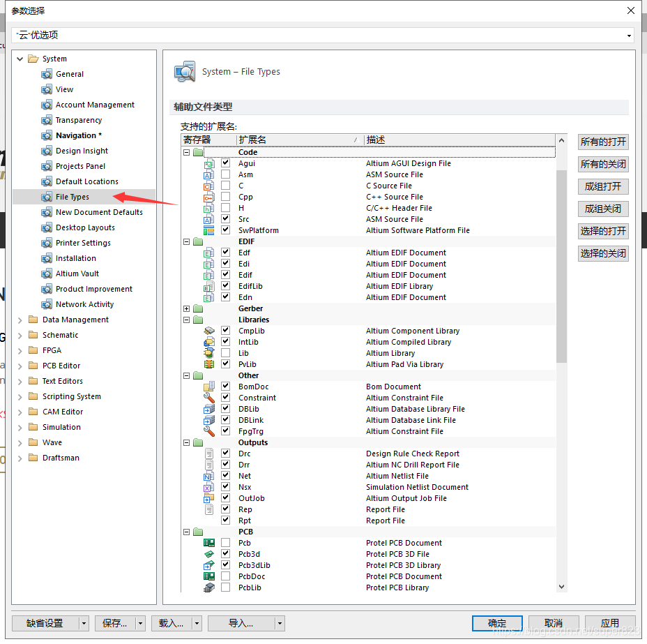The width and height of the screenshot is (647, 644).
Task: Click the FpgTrg constraint icon
Action: pyautogui.click(x=208, y=431)
